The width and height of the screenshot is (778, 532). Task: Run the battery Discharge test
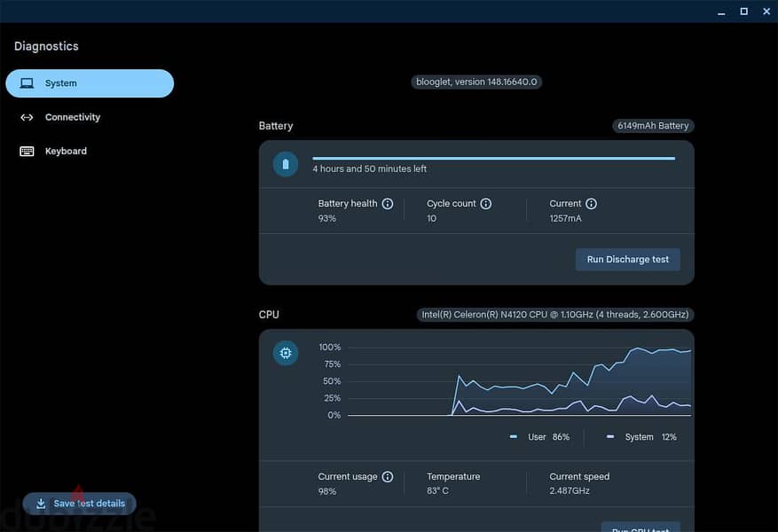[x=628, y=259]
